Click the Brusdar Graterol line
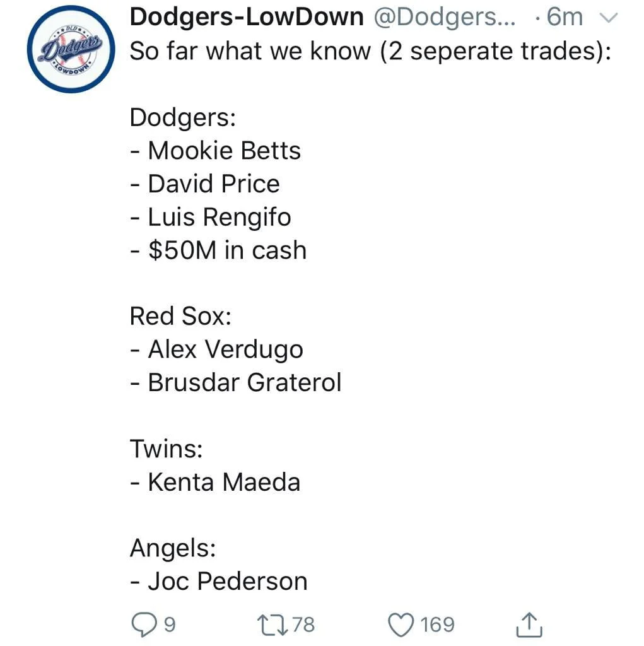Screen dimensions: 644x646 coord(235,382)
